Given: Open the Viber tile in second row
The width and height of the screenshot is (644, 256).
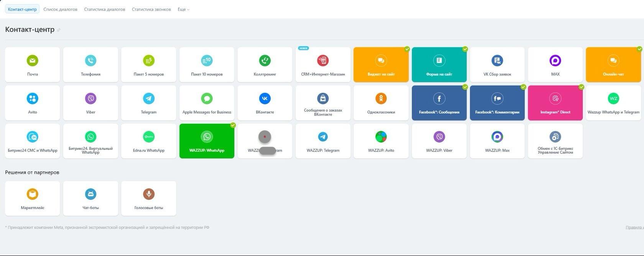Looking at the screenshot, I should pos(90,103).
